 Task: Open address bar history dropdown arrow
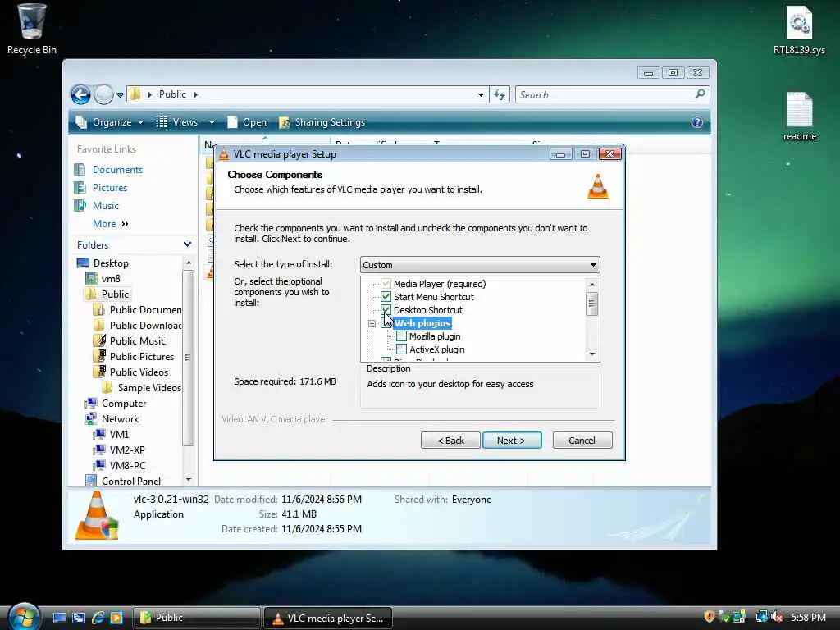tap(481, 95)
